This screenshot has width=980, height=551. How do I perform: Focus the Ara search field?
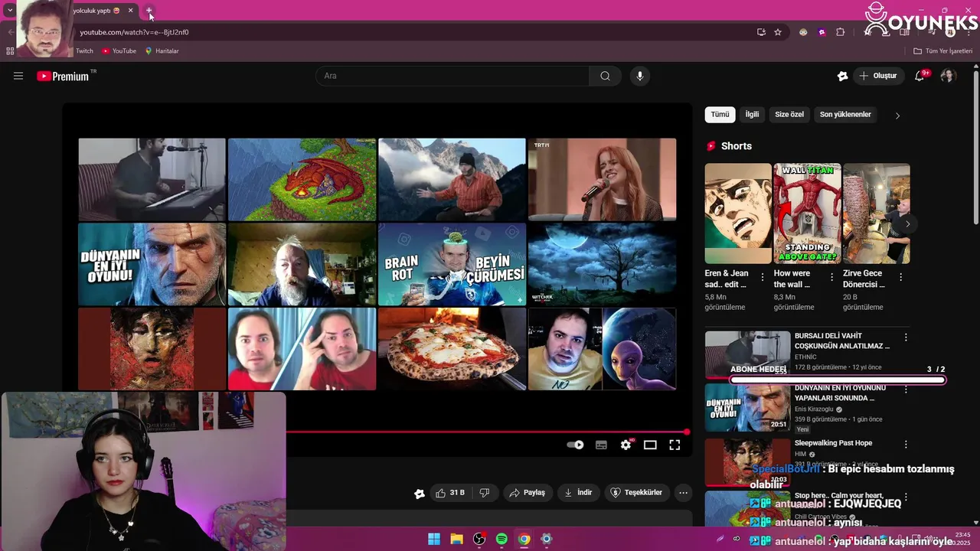452,76
